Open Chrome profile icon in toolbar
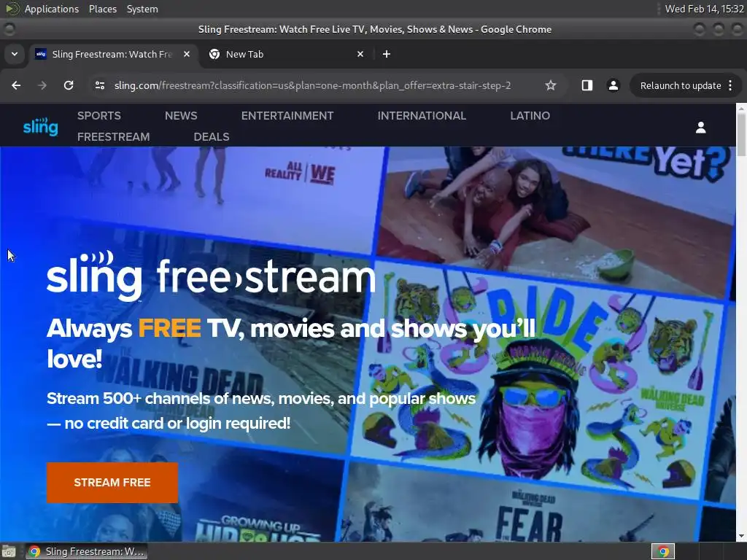 click(x=613, y=85)
